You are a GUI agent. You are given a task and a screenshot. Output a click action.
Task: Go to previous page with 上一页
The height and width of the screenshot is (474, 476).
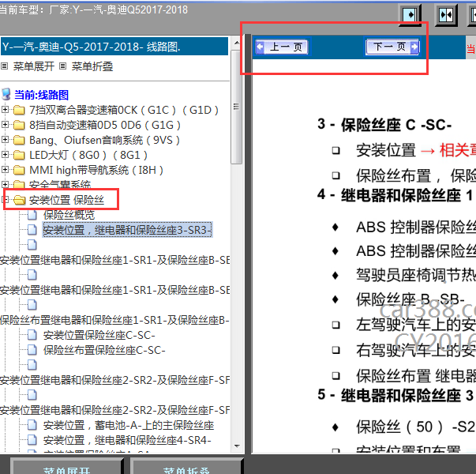pos(282,47)
